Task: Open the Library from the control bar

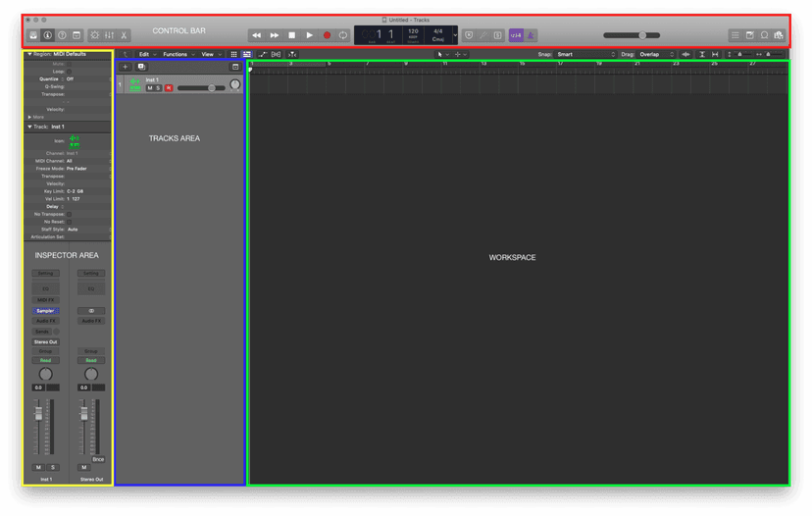Action: (33, 35)
